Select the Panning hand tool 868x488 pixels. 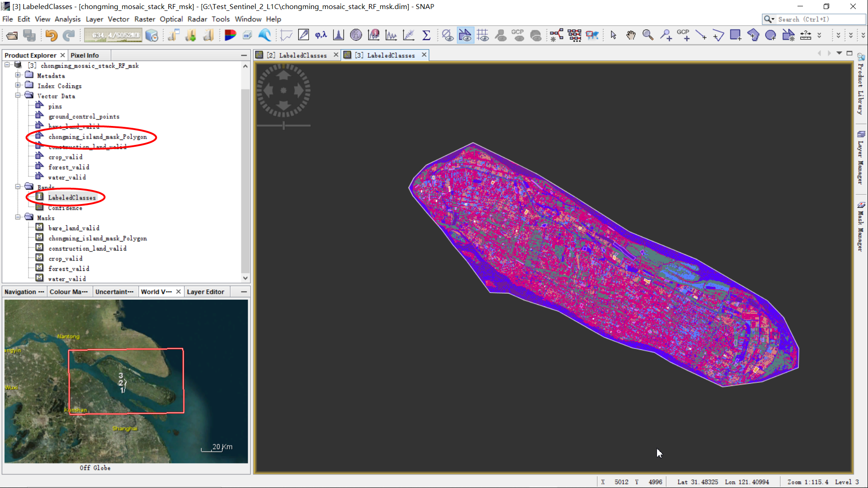coord(631,35)
